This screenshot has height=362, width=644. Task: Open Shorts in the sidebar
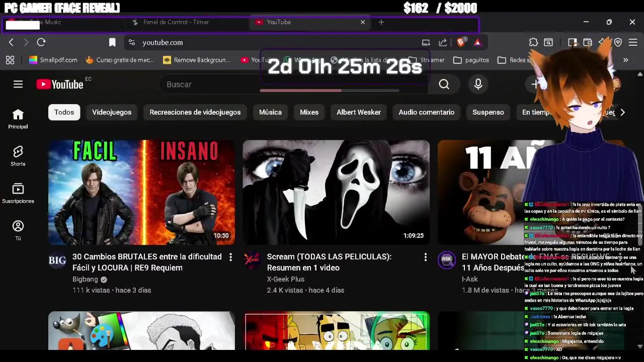pos(18,156)
